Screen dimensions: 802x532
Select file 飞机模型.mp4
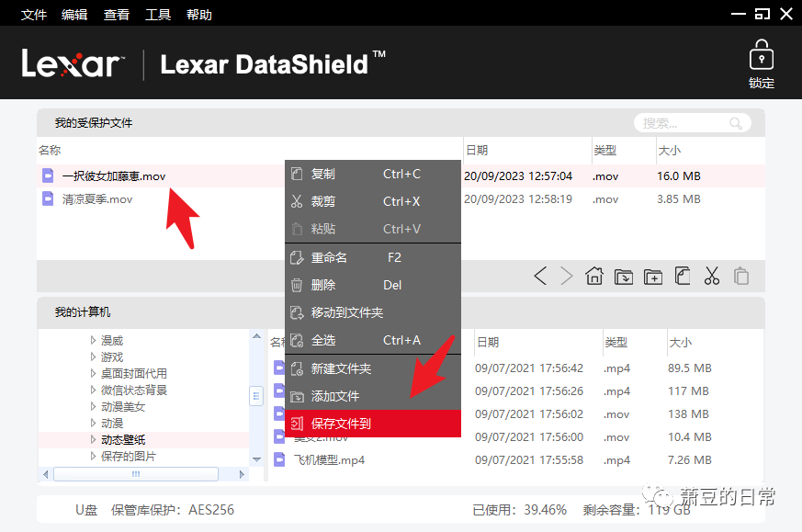pos(330,460)
